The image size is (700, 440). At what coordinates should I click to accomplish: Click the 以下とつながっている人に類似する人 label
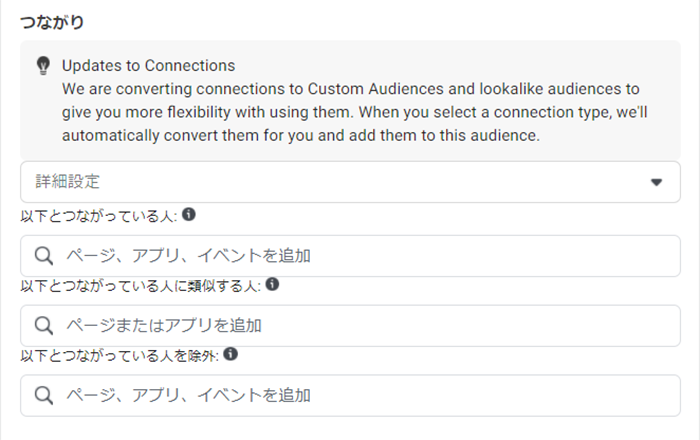click(x=141, y=286)
